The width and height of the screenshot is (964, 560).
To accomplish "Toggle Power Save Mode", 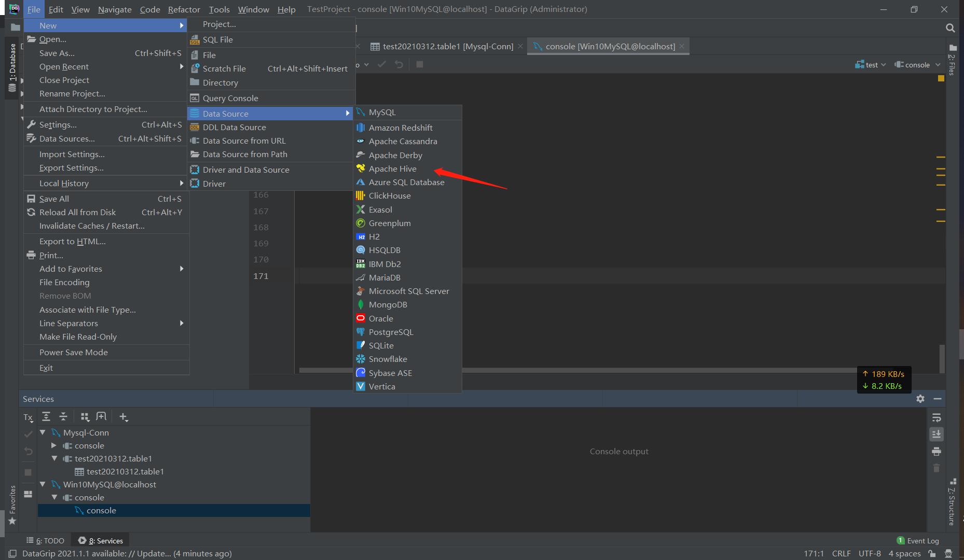I will [x=106, y=352].
